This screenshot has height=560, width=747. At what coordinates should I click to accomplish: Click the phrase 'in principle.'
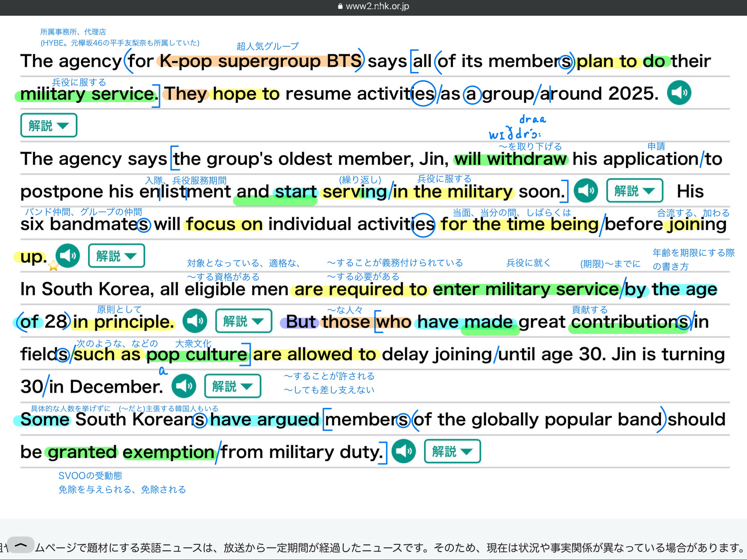click(123, 322)
